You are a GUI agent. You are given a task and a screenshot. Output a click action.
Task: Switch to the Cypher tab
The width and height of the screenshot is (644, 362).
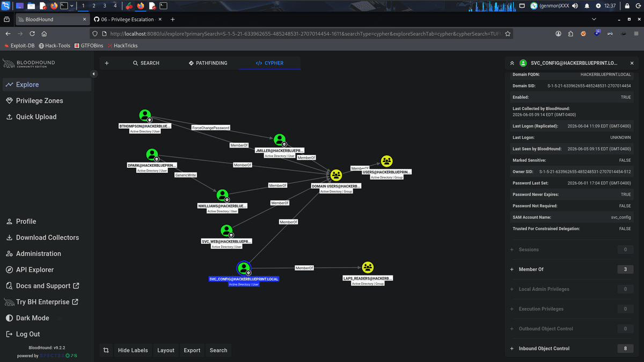pyautogui.click(x=270, y=63)
